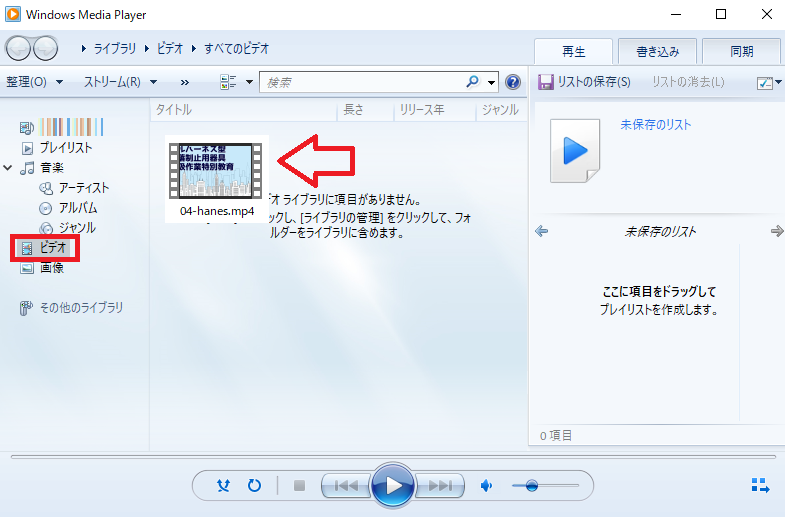Expand the arrow before ライブラリ breadcrumb
This screenshot has width=785, height=517.
pos(84,49)
